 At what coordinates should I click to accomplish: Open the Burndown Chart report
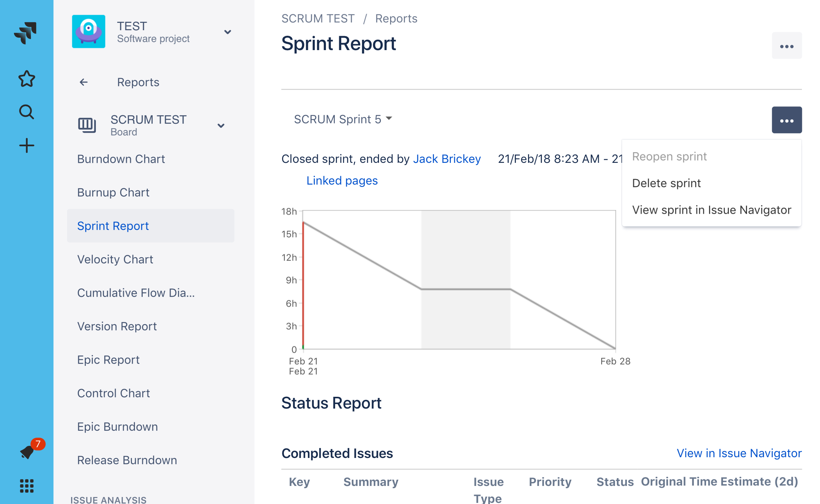(121, 159)
